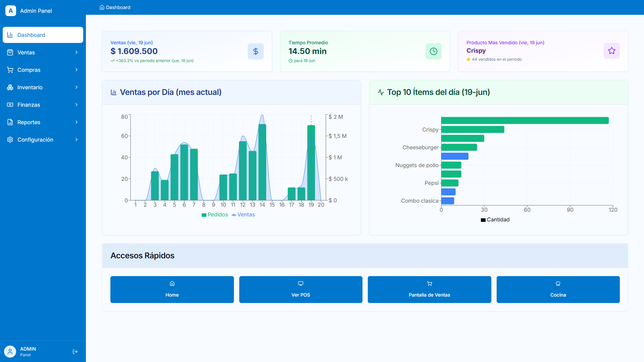Viewport: 644px width, 362px height.
Task: Click the 14.50 min value
Action: pyautogui.click(x=307, y=51)
